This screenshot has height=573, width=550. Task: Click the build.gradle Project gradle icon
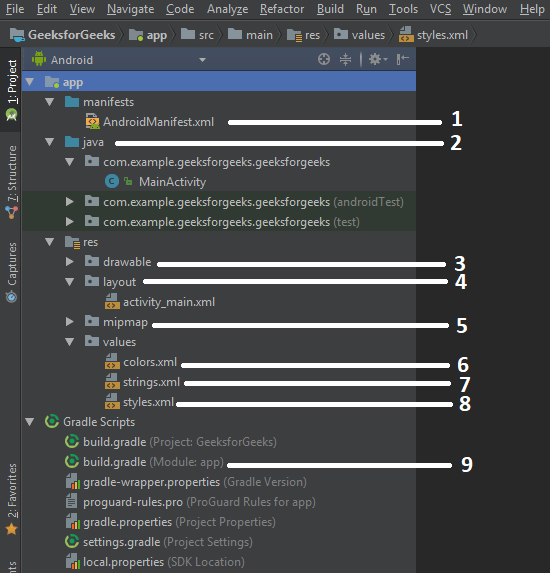72,441
